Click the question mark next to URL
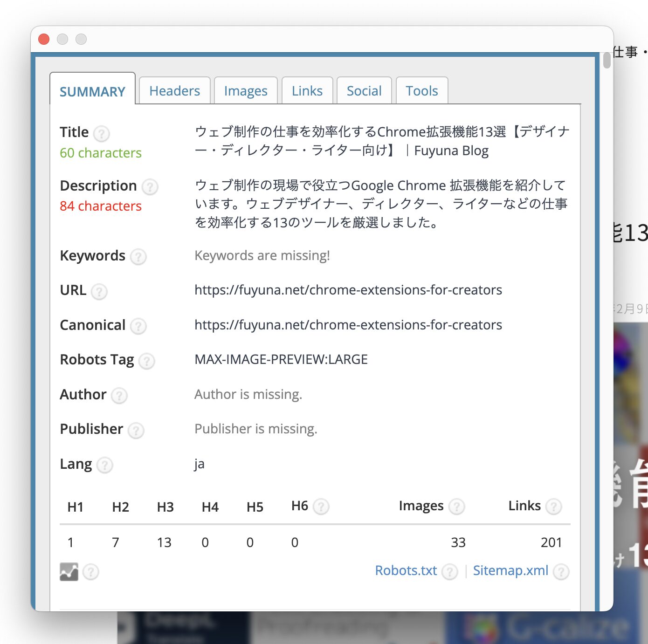648x644 pixels. [x=99, y=292]
